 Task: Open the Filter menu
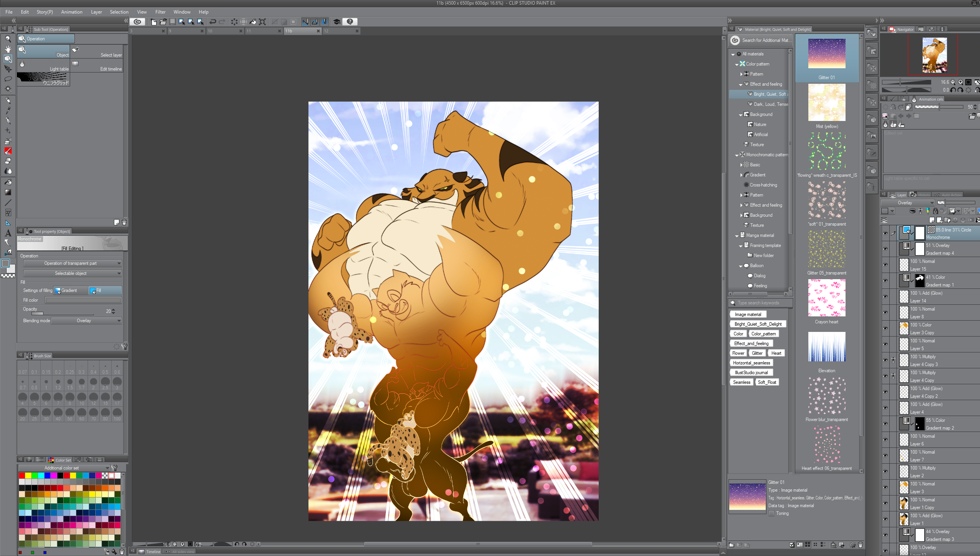(x=160, y=12)
